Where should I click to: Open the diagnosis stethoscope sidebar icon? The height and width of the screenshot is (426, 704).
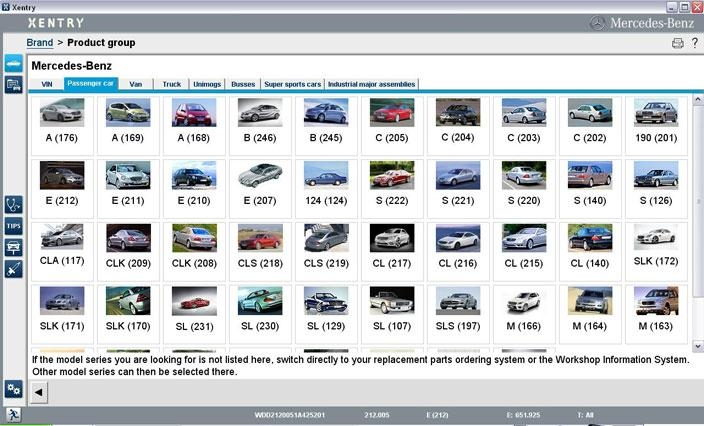coord(13,205)
